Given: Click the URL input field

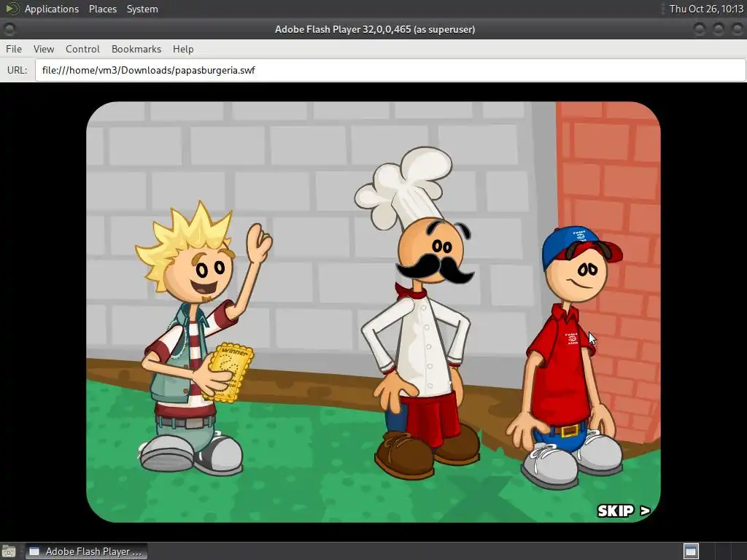Looking at the screenshot, I should pos(390,70).
